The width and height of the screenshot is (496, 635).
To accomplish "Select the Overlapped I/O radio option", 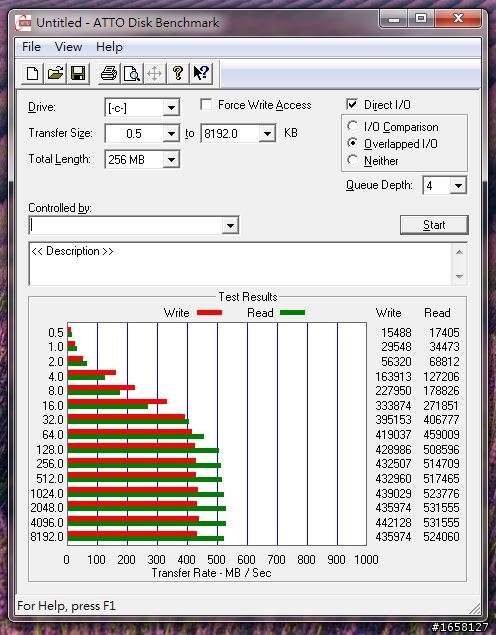I will tap(352, 143).
